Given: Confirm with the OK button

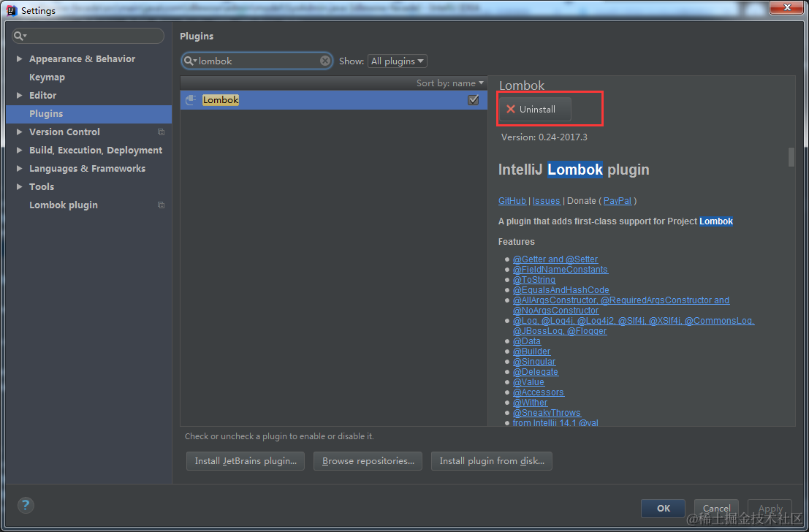Looking at the screenshot, I should tap(663, 509).
